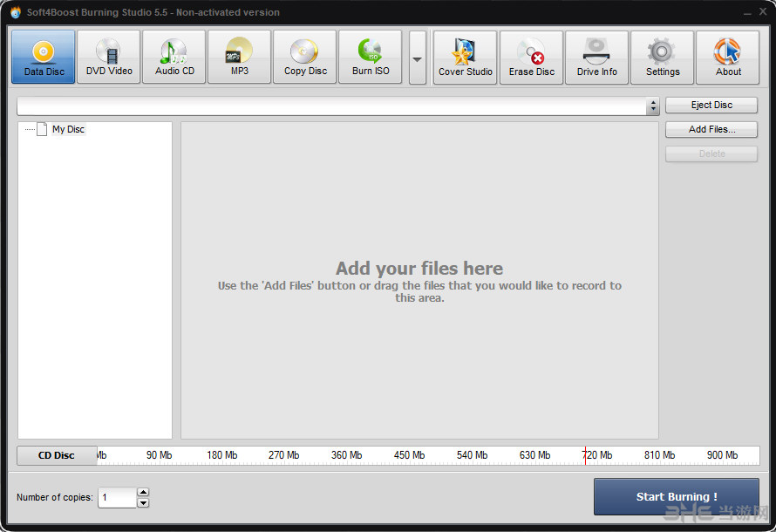Open the DVD Video mode
Viewport: 776px width, 532px height.
point(109,57)
